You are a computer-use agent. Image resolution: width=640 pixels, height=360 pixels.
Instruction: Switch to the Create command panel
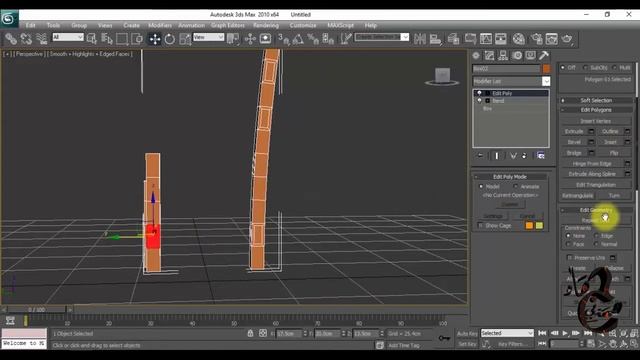[x=476, y=56]
